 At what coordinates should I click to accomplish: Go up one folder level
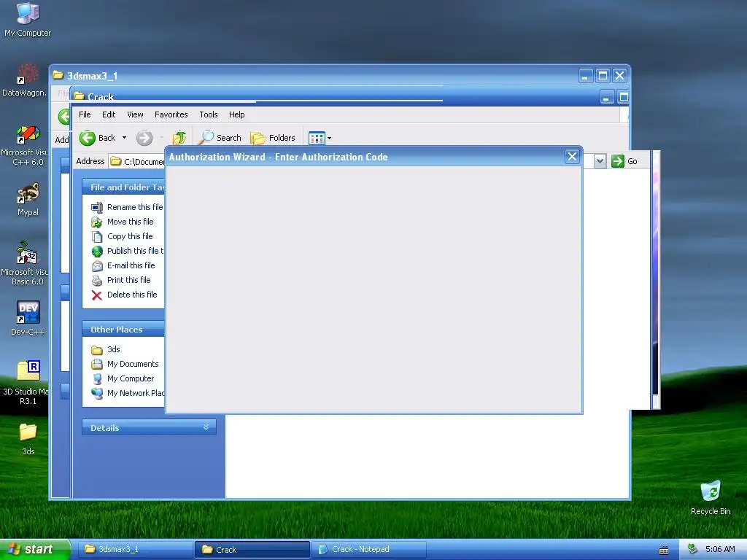[x=179, y=138]
